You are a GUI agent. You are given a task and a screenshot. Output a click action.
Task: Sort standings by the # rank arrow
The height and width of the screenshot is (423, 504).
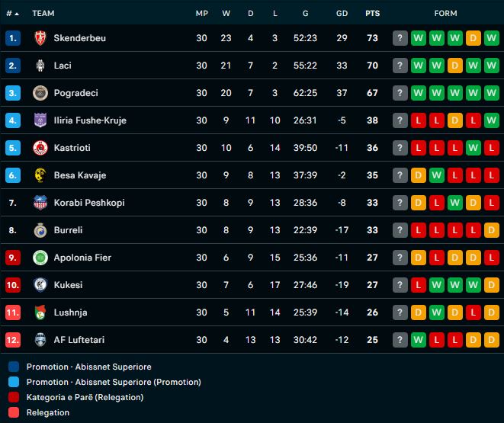(13, 13)
